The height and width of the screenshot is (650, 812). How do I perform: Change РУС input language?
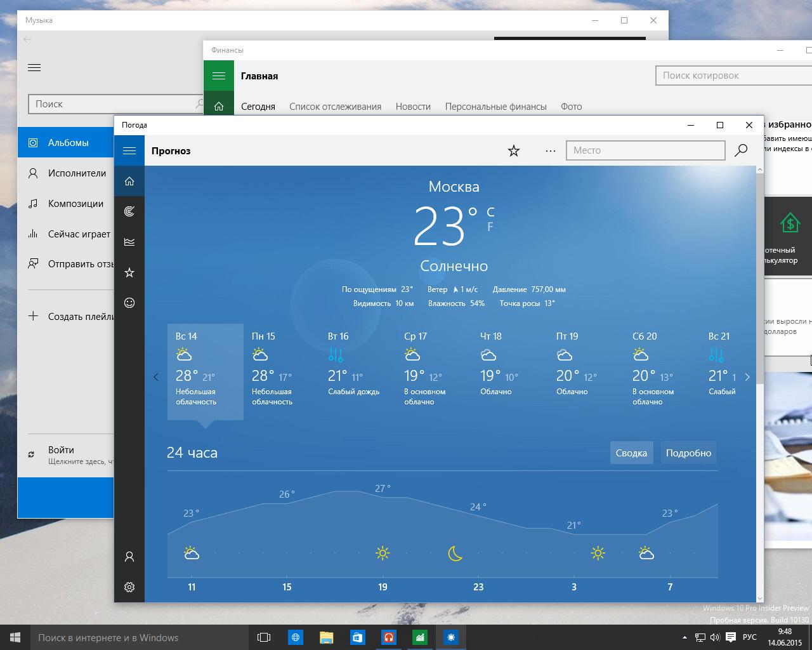tap(749, 637)
